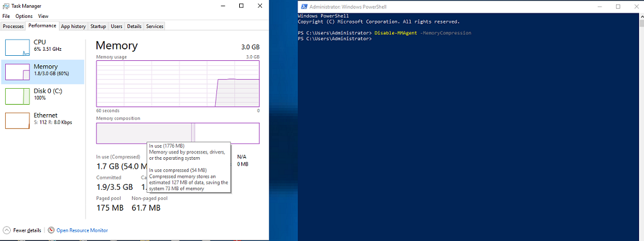This screenshot has width=644, height=241.
Task: Click the Resource Monitor gauge icon
Action: (x=51, y=230)
